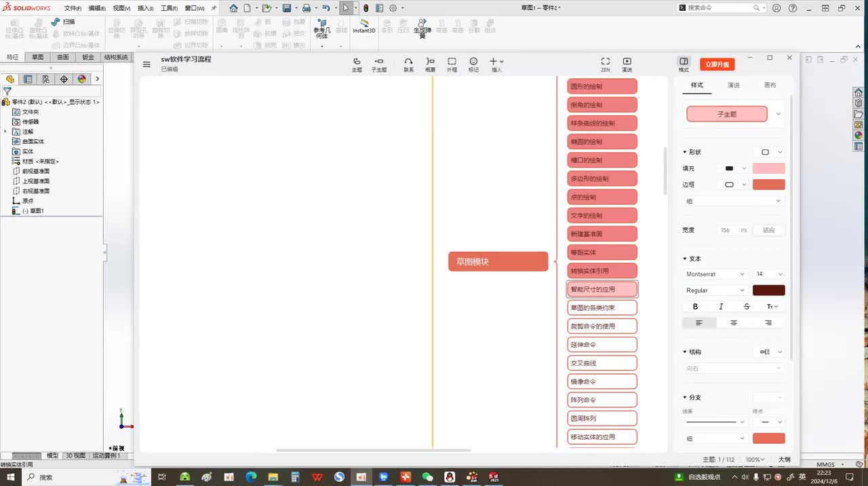This screenshot has height=486, width=868.
Task: Open Outline (大纲) view in status bar
Action: [x=785, y=460]
